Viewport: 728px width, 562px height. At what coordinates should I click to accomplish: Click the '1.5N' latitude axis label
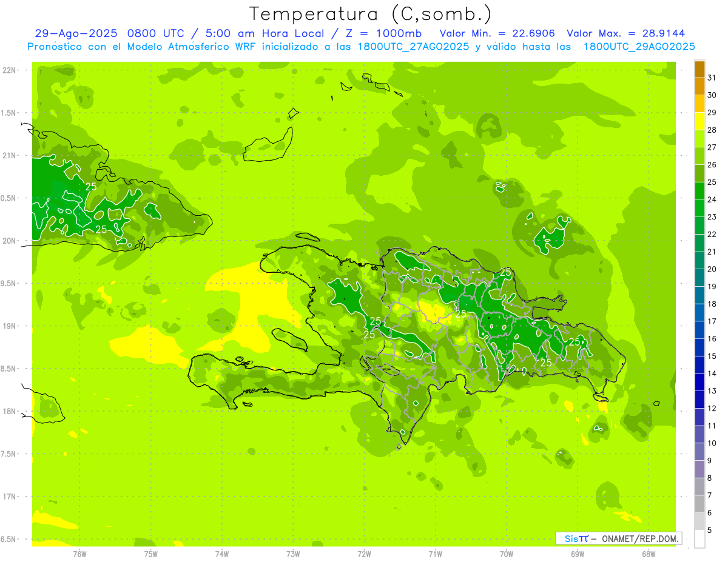pyautogui.click(x=8, y=113)
